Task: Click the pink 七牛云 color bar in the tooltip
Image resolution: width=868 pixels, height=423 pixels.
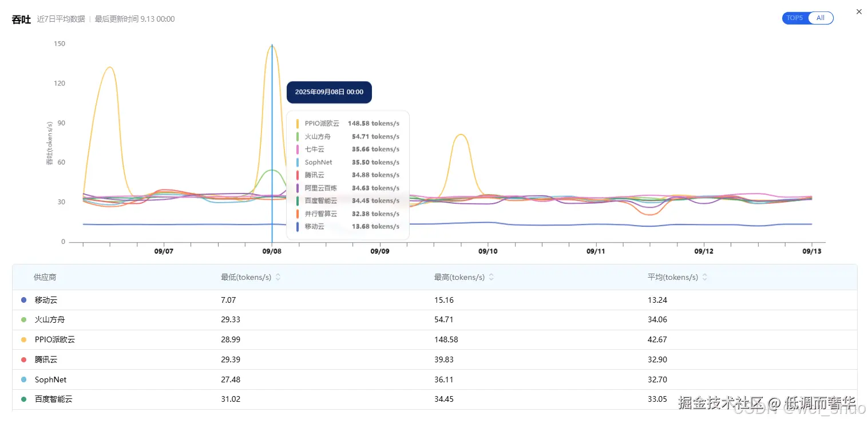Action: (x=298, y=149)
